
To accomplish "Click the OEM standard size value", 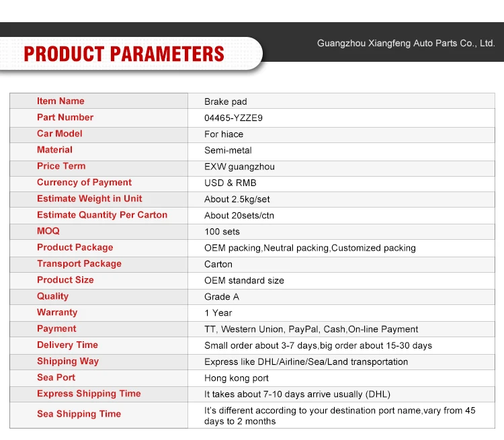I will pyautogui.click(x=244, y=281).
